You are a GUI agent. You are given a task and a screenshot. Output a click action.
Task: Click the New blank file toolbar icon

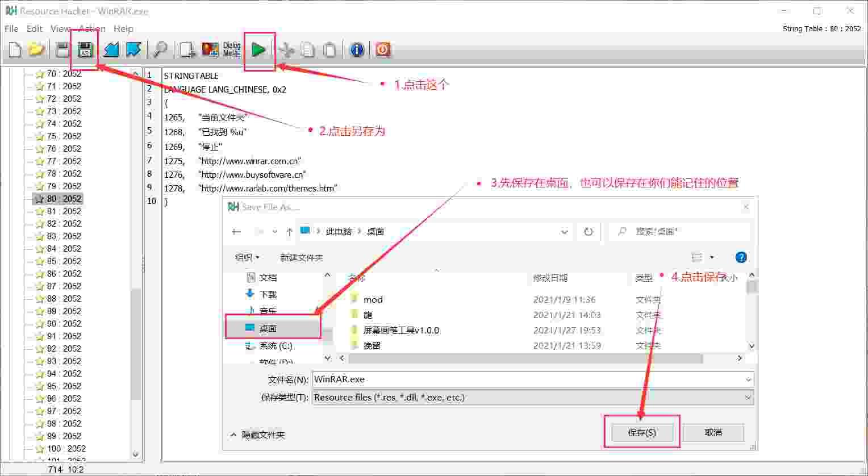tap(15, 50)
